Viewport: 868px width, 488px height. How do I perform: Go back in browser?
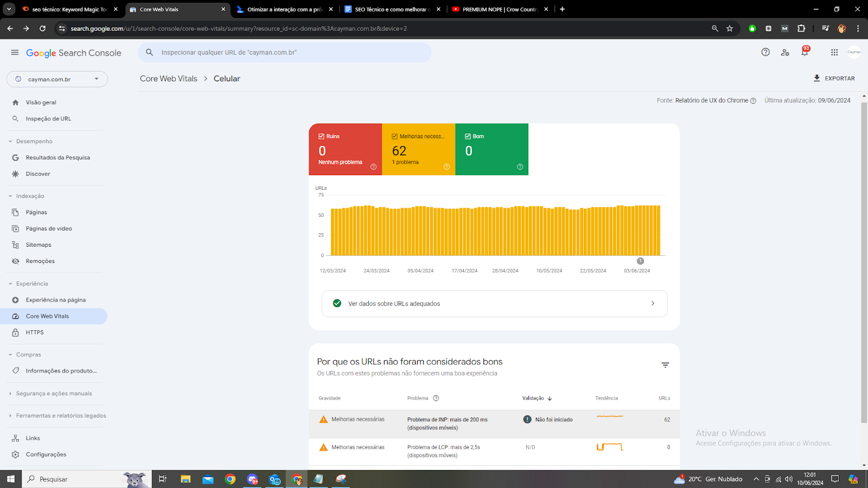10,29
